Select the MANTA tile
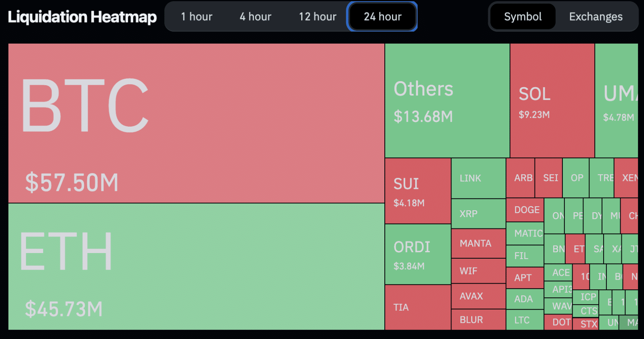This screenshot has height=339, width=644. coord(478,243)
